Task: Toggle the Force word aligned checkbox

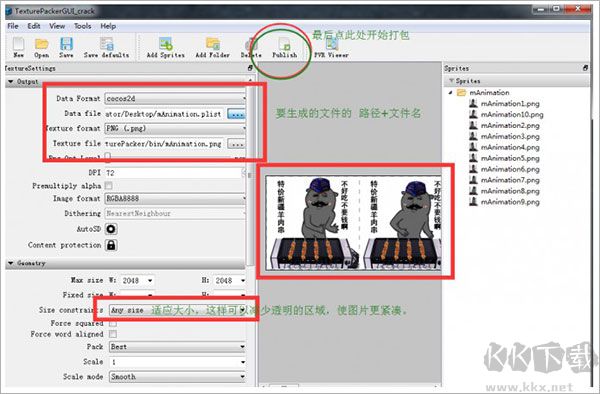Action: point(113,334)
